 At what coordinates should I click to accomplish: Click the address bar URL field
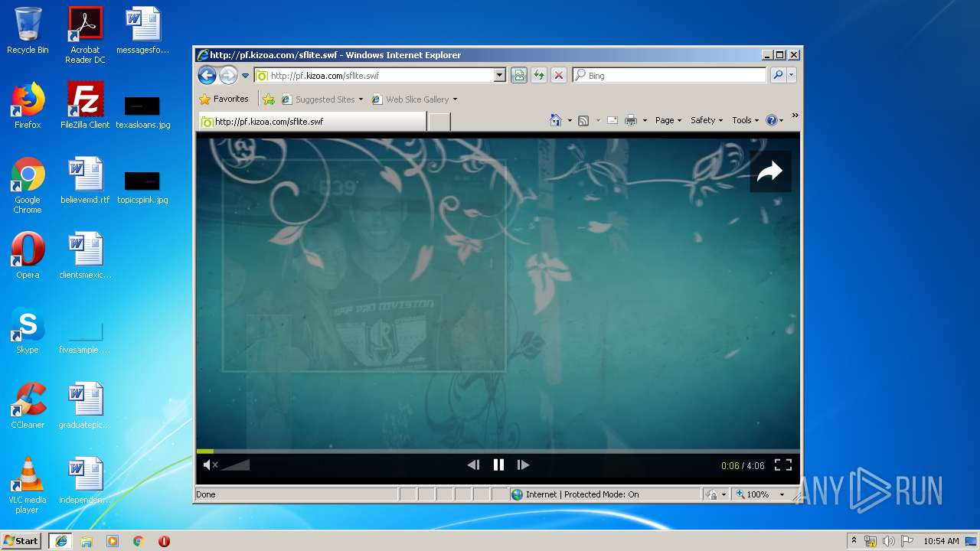click(374, 76)
